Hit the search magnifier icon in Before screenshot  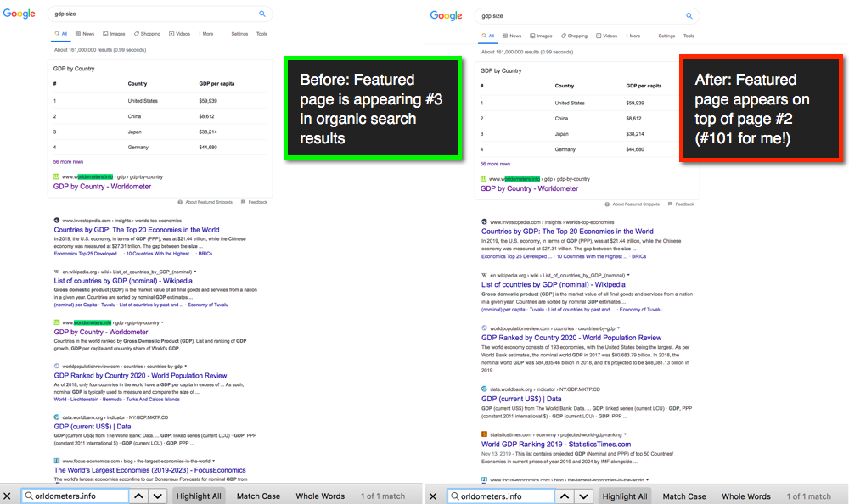(262, 14)
